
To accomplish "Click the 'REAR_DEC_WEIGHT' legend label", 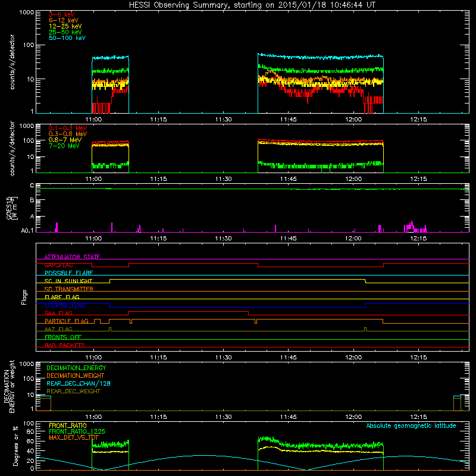I will [73, 392].
